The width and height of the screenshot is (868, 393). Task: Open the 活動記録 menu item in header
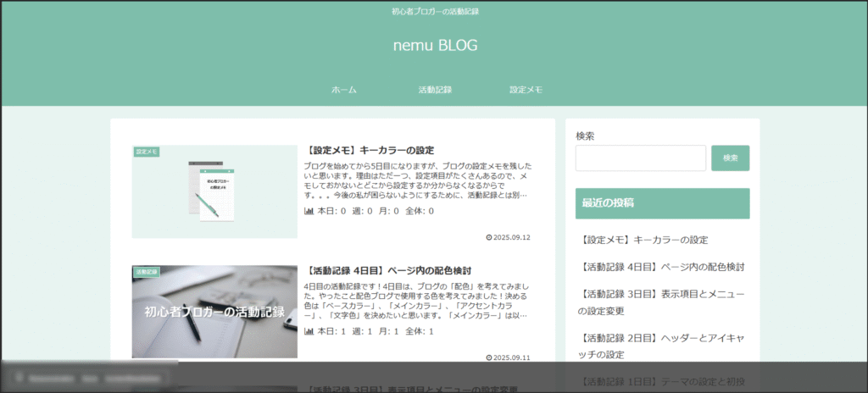click(x=435, y=90)
